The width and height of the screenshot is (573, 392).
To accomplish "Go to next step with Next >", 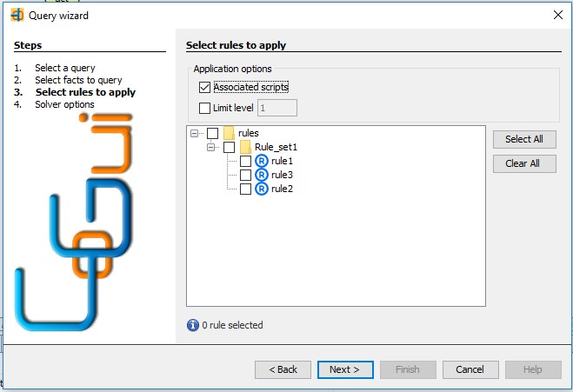I will 345,369.
